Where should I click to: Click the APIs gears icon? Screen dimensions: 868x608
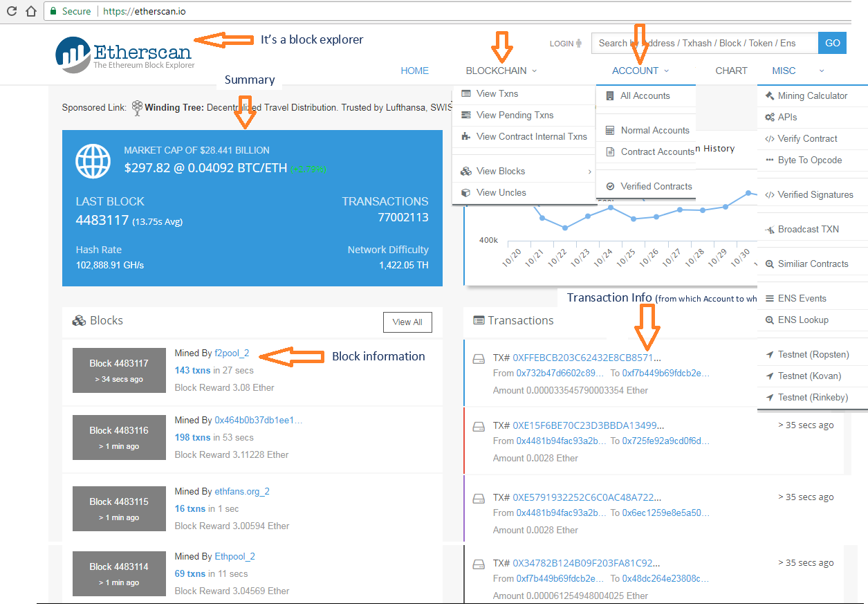770,118
